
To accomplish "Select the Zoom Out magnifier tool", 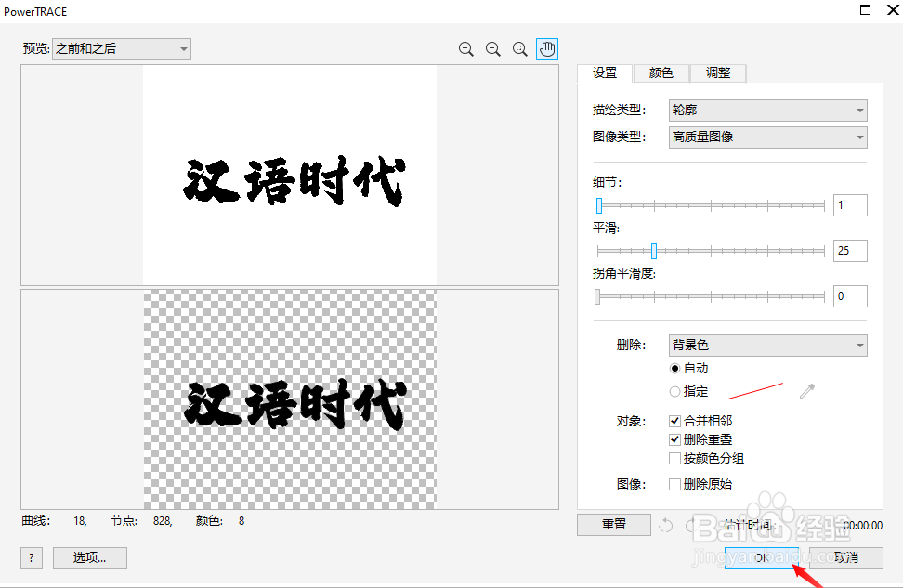I will tap(492, 49).
